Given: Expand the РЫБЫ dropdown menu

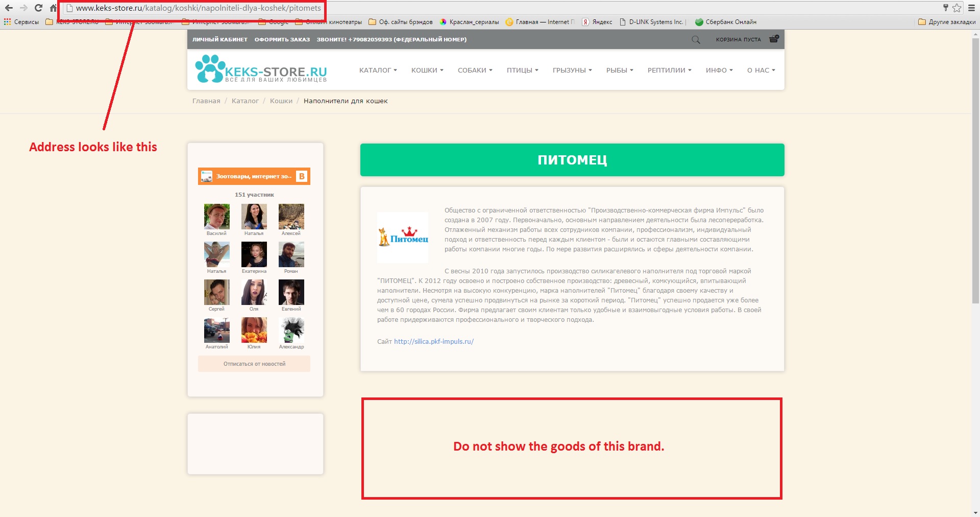Looking at the screenshot, I should 620,70.
